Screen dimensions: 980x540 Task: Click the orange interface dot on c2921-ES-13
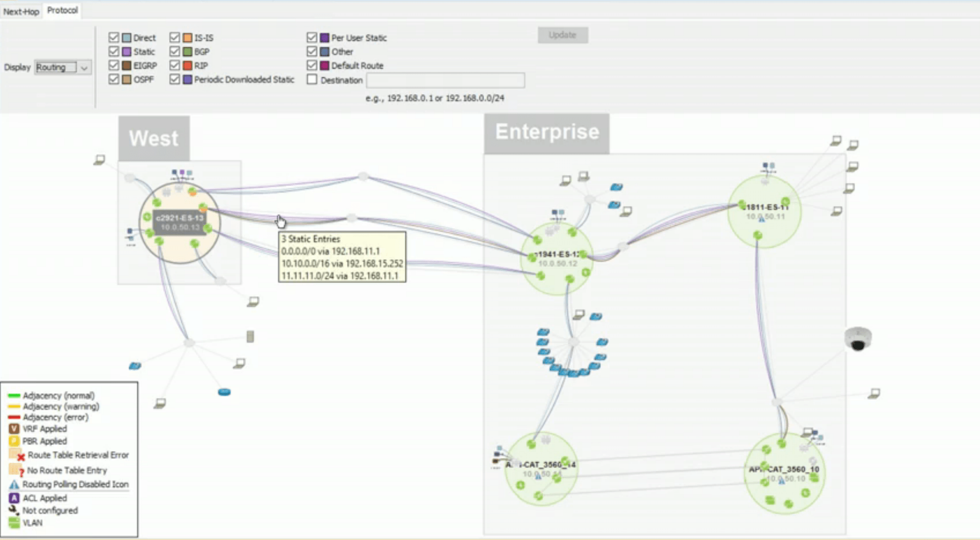(193, 191)
